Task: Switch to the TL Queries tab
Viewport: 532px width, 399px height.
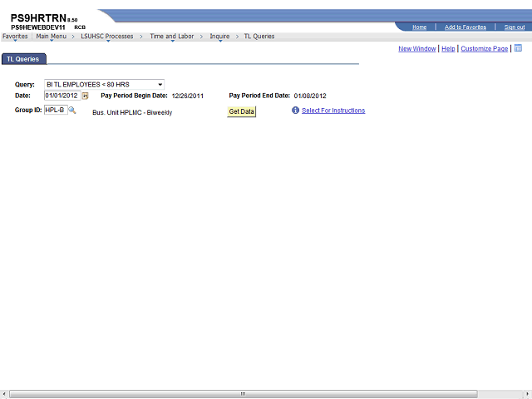Action: [23, 59]
